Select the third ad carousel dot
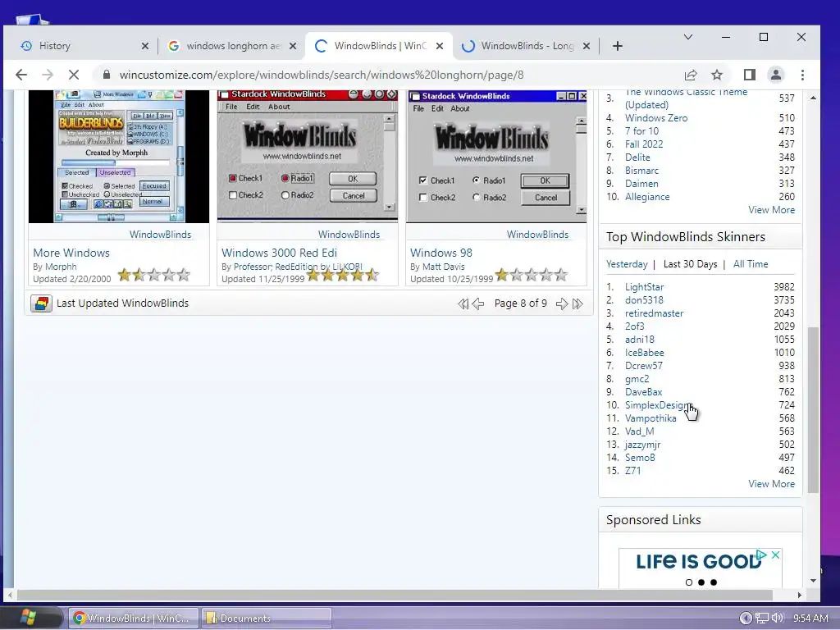Screen dimensions: 840x630 click(x=714, y=582)
